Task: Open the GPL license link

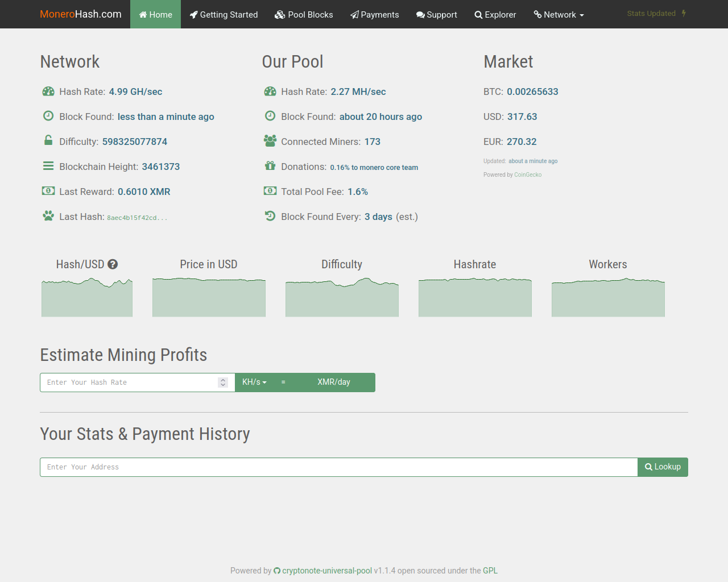Action: click(x=490, y=571)
